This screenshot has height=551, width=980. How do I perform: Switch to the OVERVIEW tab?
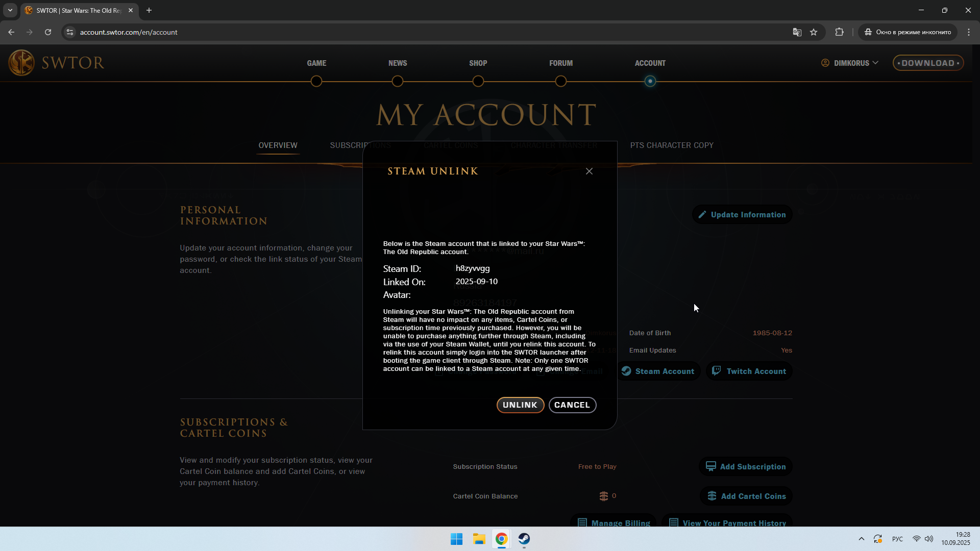click(278, 145)
